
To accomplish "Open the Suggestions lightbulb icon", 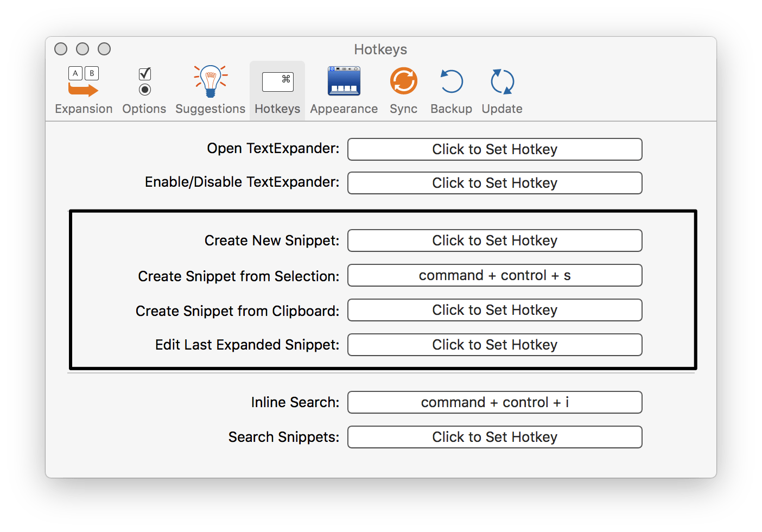I will coord(211,82).
